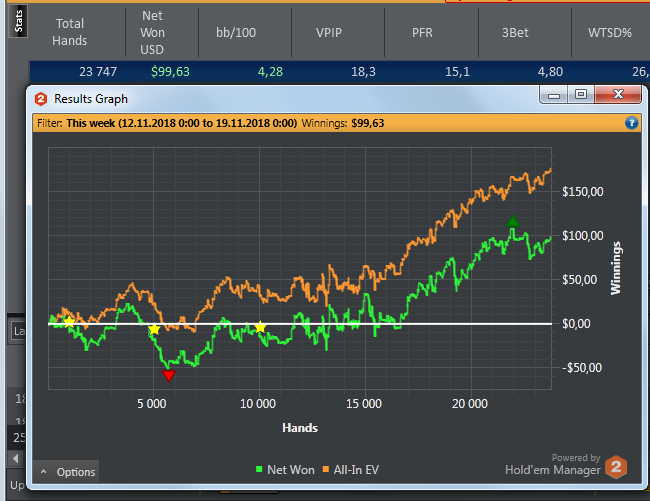Sort by PFR column header
650x501 pixels.
(x=422, y=32)
